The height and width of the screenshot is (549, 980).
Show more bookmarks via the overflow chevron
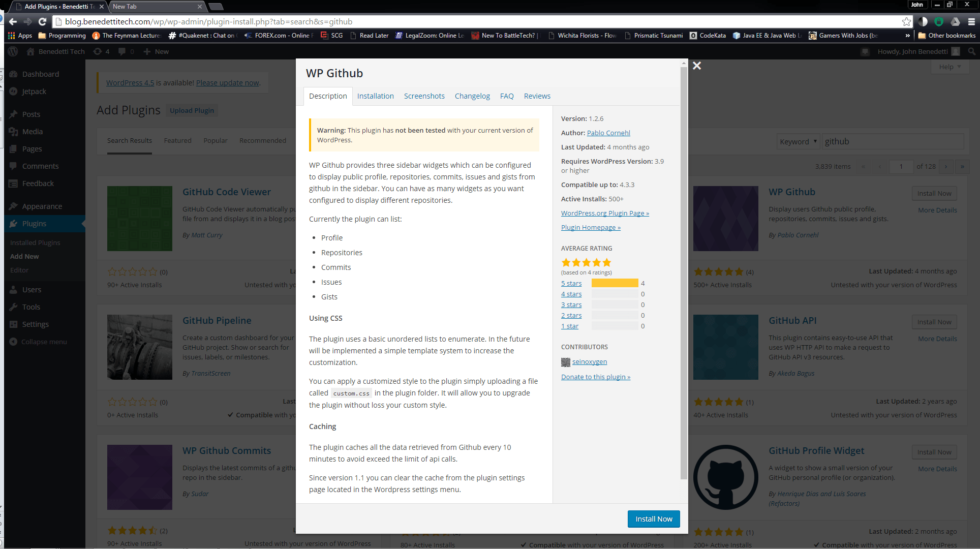click(907, 36)
